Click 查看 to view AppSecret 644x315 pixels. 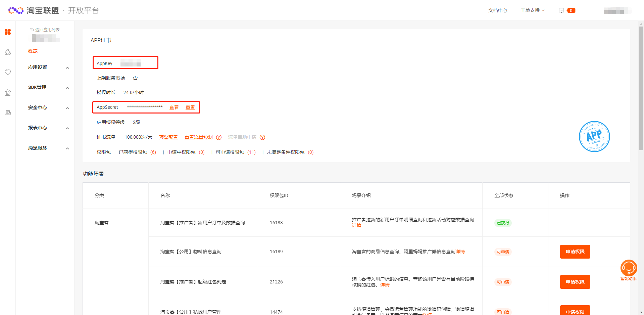(x=174, y=107)
